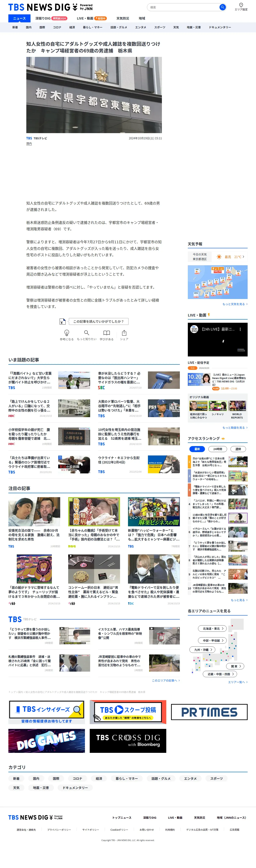The image size is (256, 868).
Task: Click the TBS NEWS DIG footer logo
Action: point(35,818)
